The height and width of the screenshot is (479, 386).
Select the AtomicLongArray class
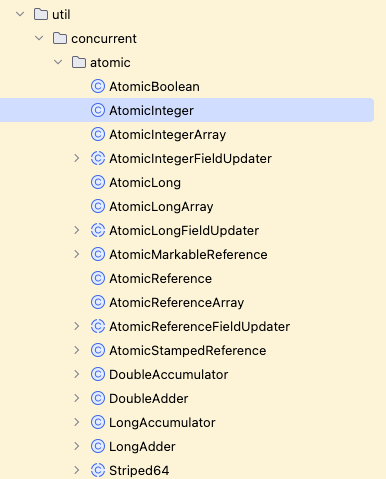(161, 207)
